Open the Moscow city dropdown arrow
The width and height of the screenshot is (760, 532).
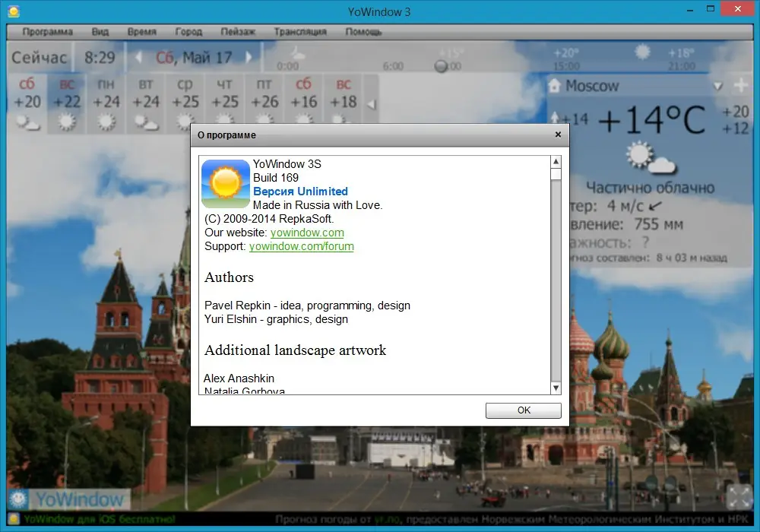(718, 86)
